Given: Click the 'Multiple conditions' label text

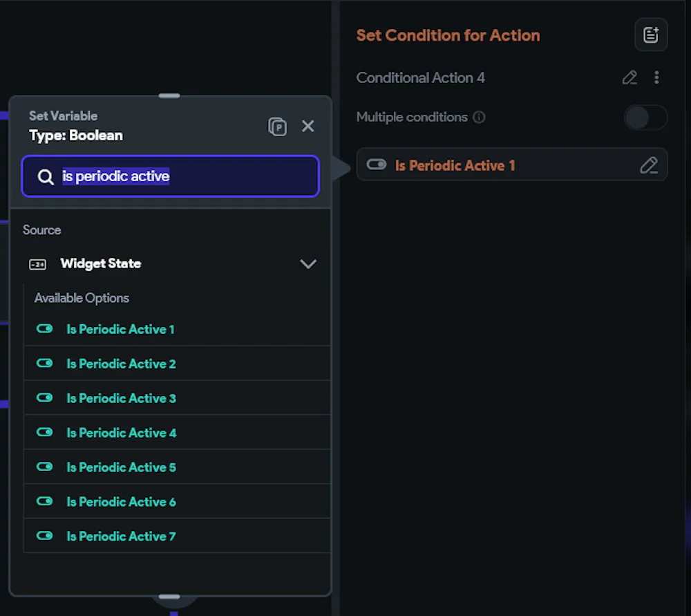Looking at the screenshot, I should click(x=412, y=118).
